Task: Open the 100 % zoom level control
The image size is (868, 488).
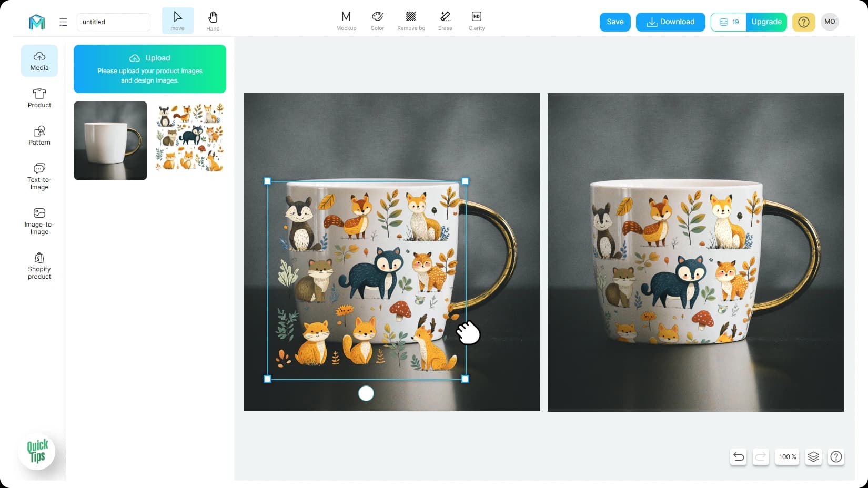Action: pyautogui.click(x=788, y=457)
